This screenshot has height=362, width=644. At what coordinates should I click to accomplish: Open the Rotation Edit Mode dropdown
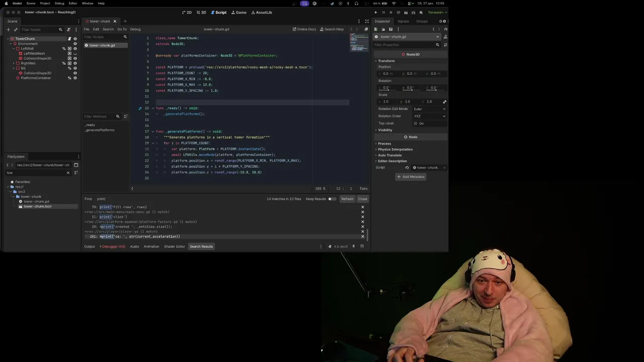[430, 109]
